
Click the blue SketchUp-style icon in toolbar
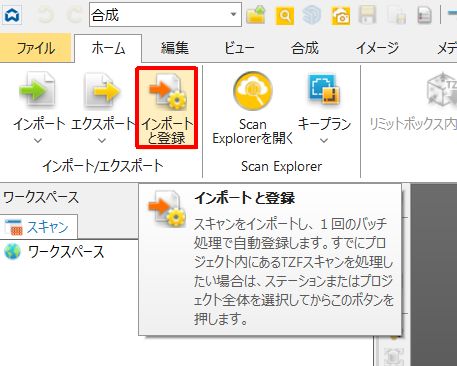tap(312, 15)
